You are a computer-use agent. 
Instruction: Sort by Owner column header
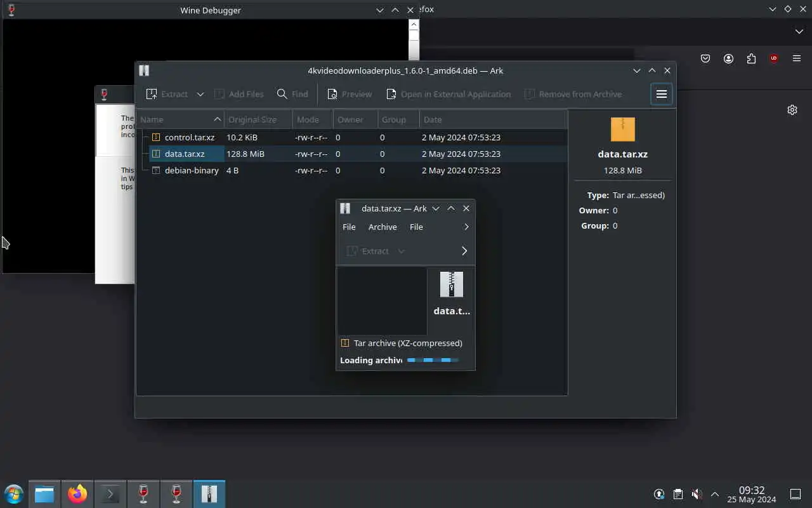355,119
